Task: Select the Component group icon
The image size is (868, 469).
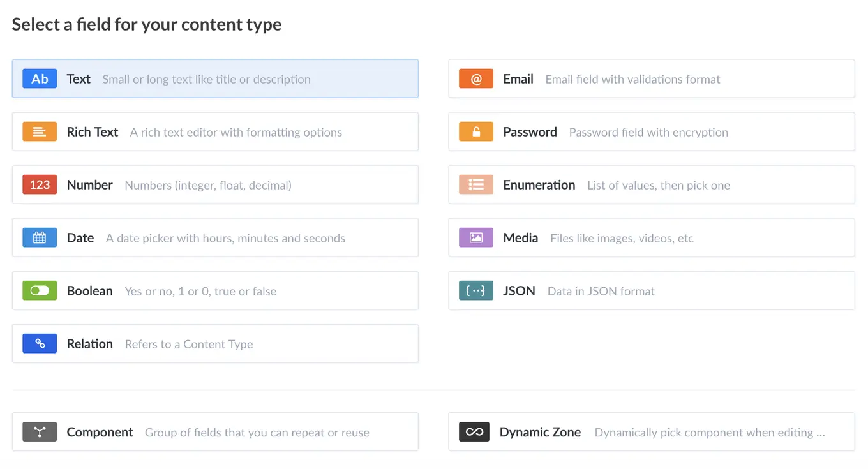Action: pos(40,432)
